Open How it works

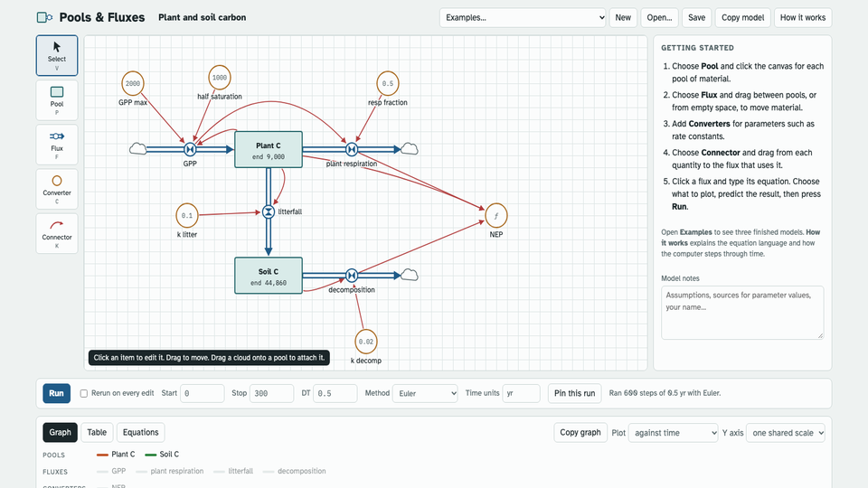point(803,18)
